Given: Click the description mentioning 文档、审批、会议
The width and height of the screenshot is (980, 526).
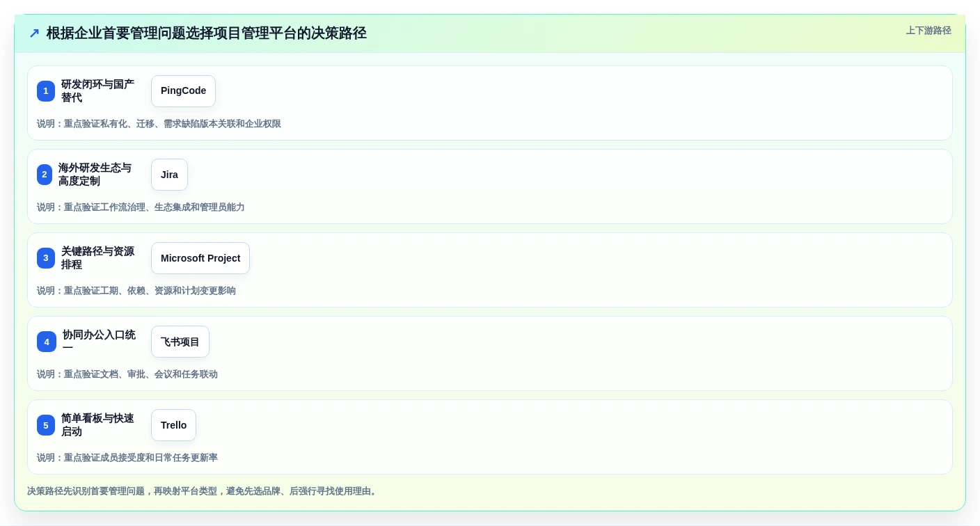Looking at the screenshot, I should click(x=127, y=374).
